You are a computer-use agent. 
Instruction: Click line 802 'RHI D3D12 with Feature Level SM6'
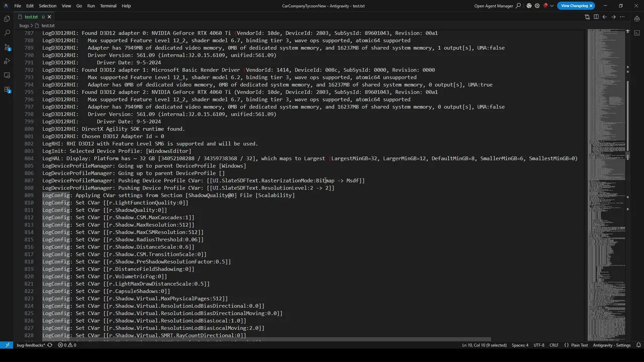150,144
